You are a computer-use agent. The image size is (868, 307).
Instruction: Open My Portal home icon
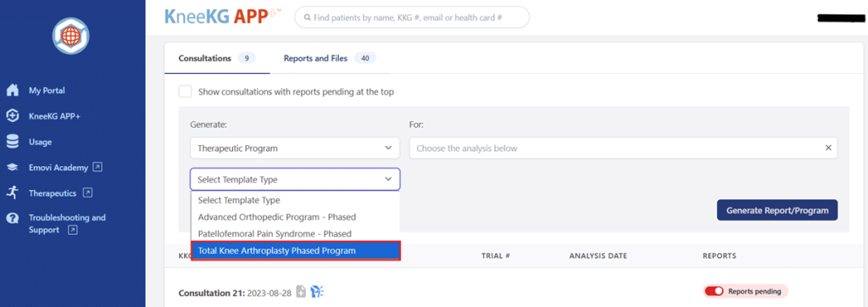(12, 91)
